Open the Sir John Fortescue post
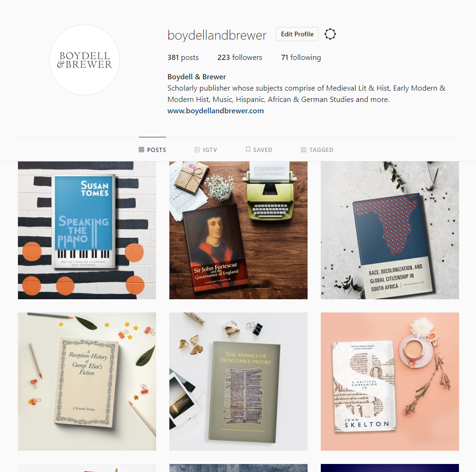The height and width of the screenshot is (472, 476). click(x=238, y=230)
